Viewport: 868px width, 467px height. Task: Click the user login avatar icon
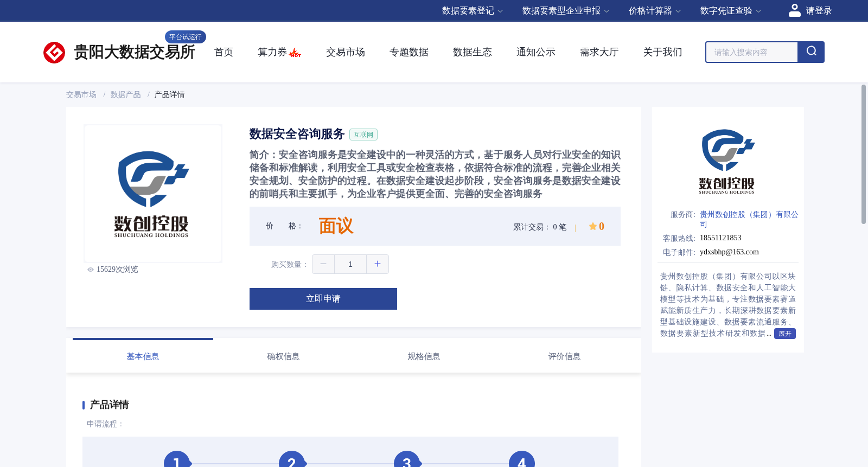coord(795,10)
